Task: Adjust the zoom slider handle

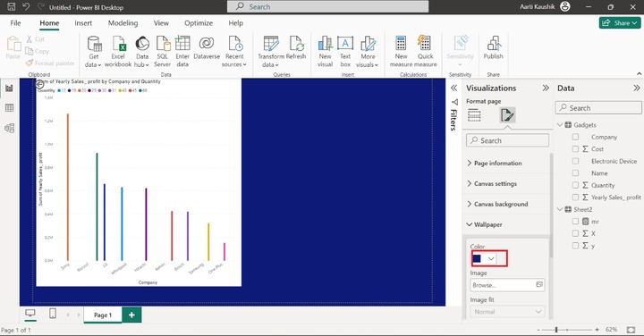Action: 556,330
